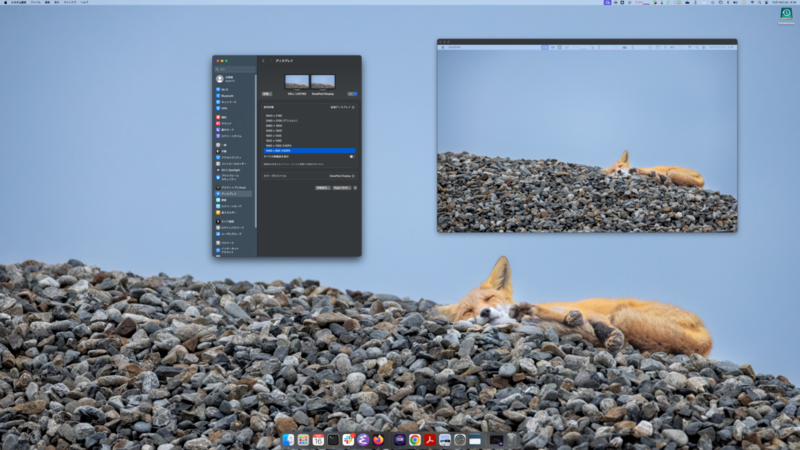
Task: Click the 配置 (Arrange) button
Action: coord(267,94)
